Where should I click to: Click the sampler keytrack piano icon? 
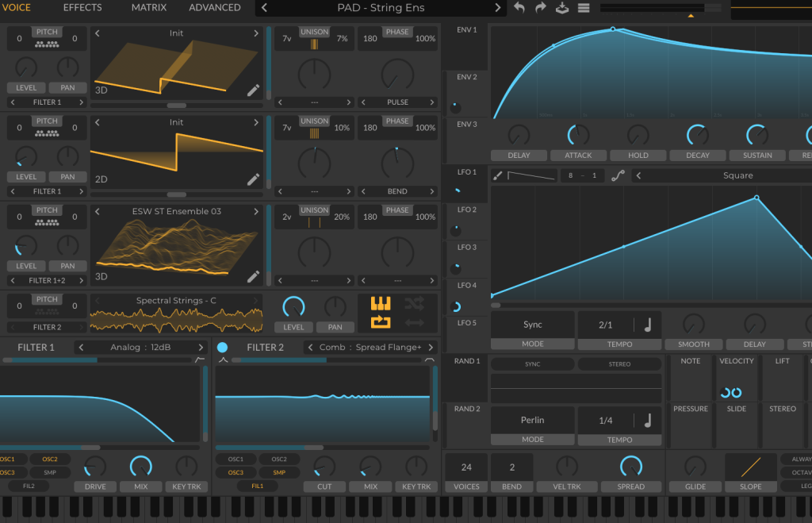coord(381,303)
